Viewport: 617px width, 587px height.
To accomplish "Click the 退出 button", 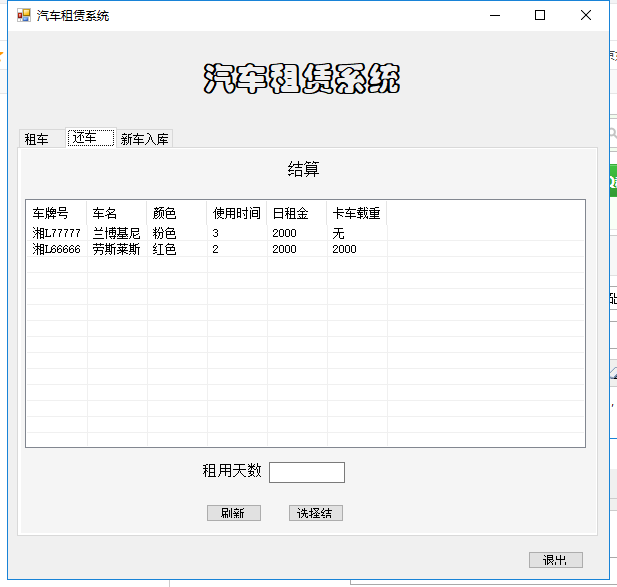I will coord(556,560).
